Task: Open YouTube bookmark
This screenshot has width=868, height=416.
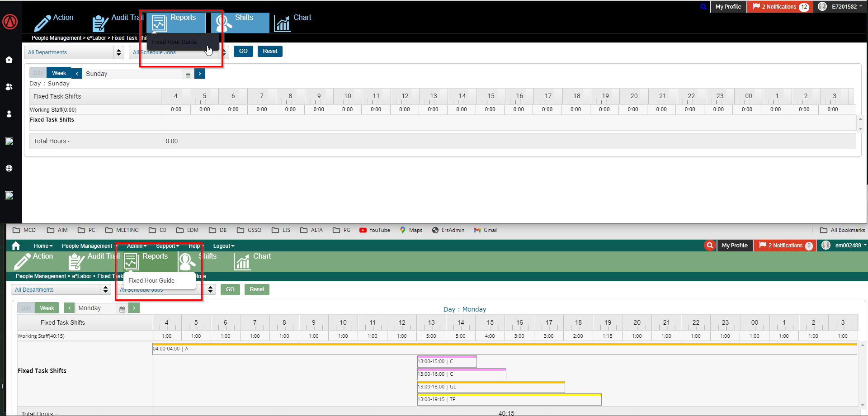Action: 375,230
